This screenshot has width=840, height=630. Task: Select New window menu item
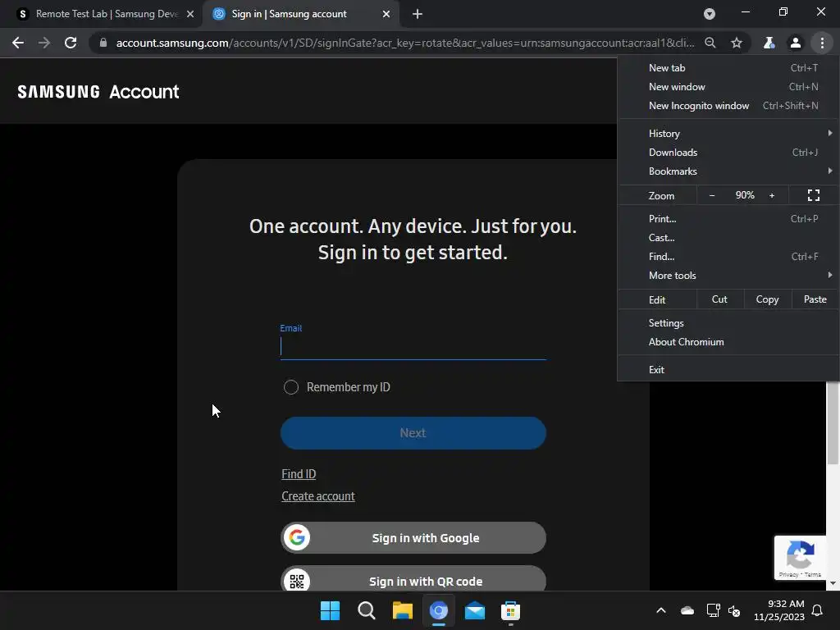(x=728, y=87)
